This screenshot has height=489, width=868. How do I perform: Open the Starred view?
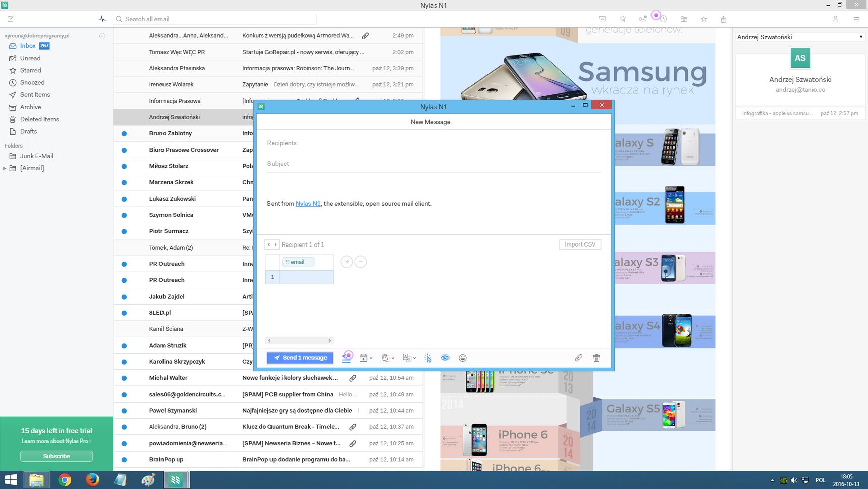click(x=31, y=70)
